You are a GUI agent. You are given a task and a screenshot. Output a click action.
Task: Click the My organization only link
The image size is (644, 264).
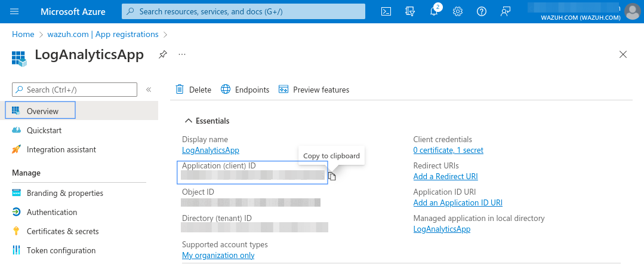tap(218, 256)
